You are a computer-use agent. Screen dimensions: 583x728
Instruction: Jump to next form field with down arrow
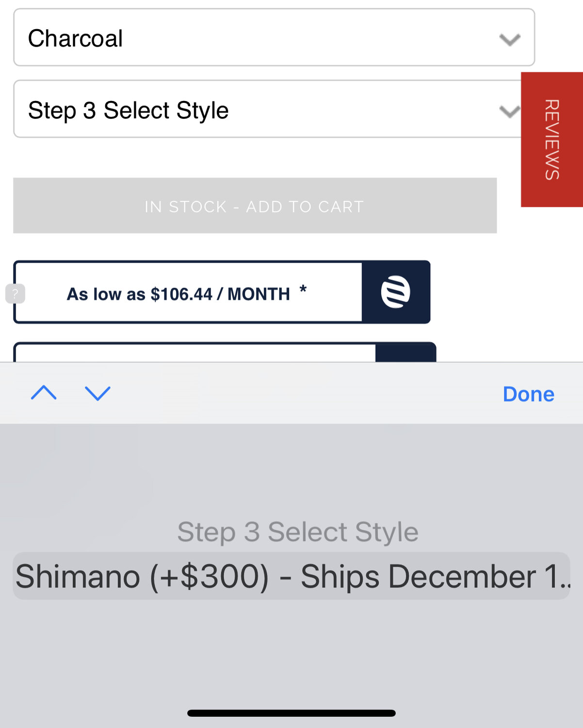pyautogui.click(x=97, y=393)
